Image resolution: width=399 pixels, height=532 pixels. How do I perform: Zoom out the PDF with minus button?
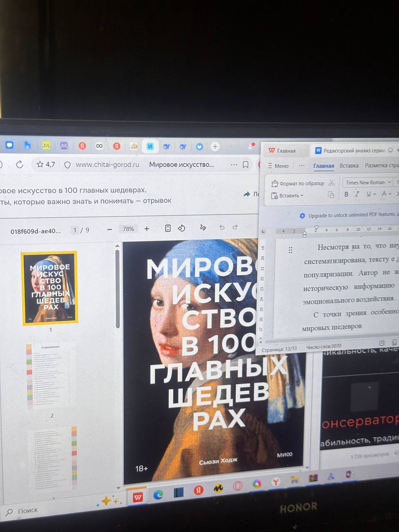click(x=109, y=229)
